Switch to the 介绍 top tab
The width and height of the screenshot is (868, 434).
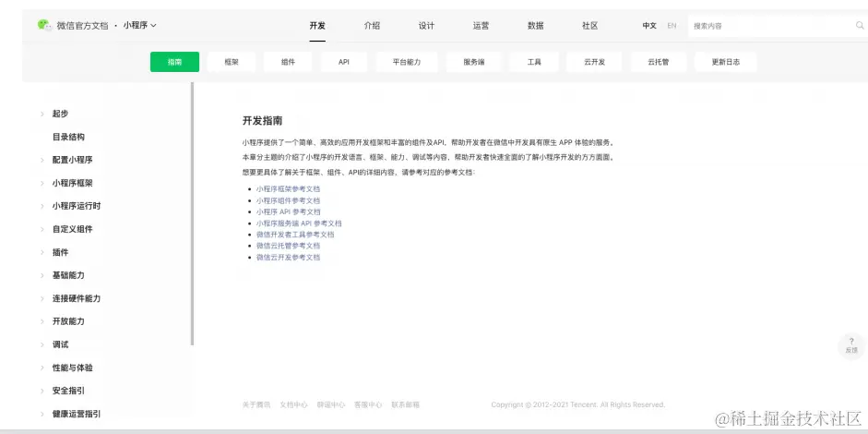click(372, 26)
